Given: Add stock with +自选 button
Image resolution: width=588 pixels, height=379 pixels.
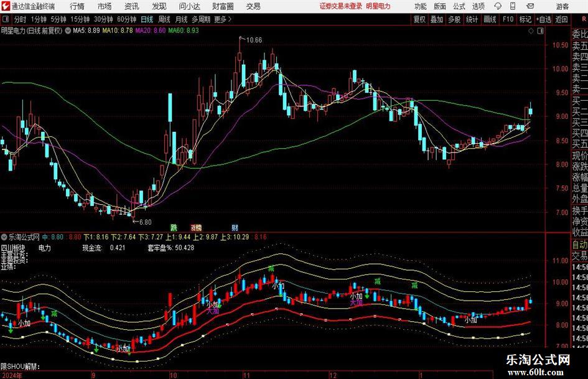Looking at the screenshot, I should [x=543, y=19].
